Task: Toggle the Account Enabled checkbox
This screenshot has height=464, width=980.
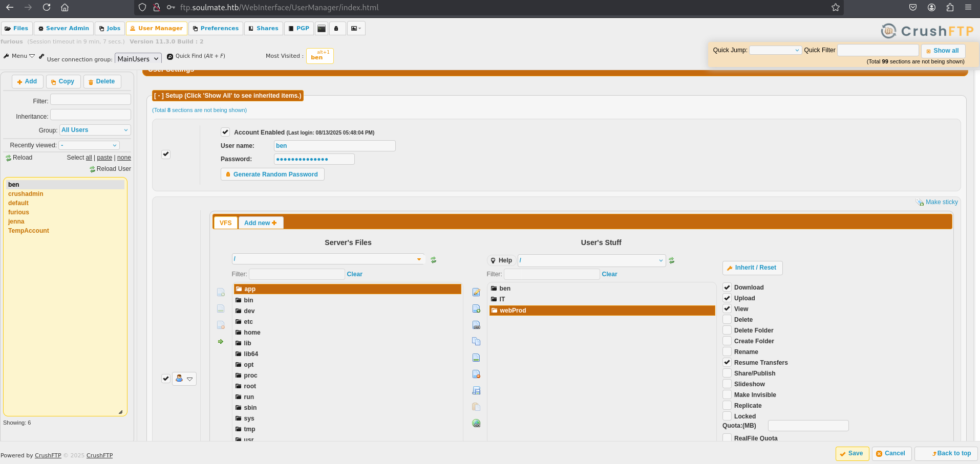Action: (225, 132)
